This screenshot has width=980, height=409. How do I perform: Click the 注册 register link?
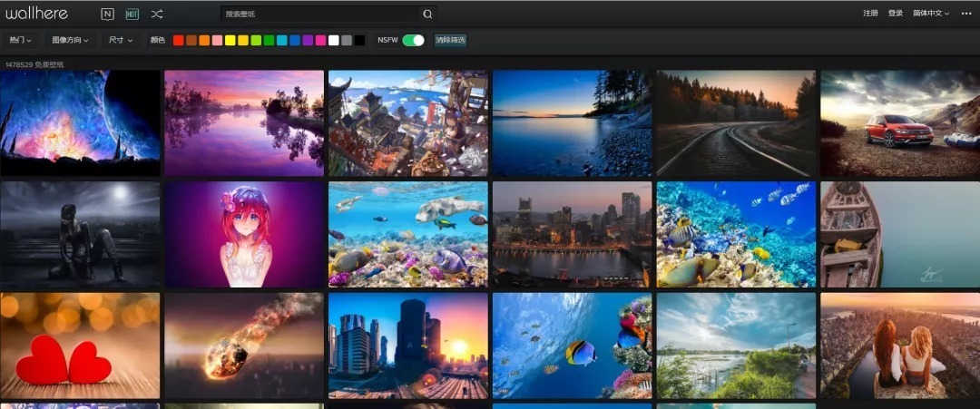click(x=870, y=14)
